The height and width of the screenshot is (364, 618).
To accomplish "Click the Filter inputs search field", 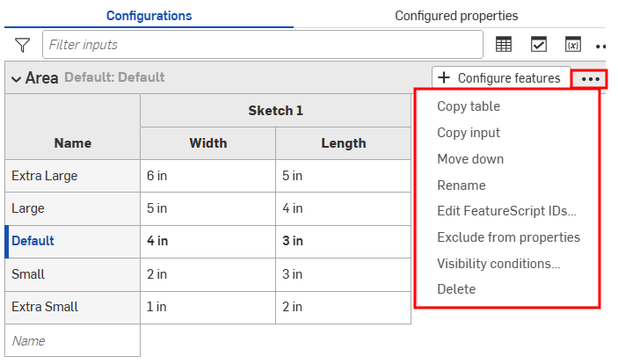I will coord(264,44).
